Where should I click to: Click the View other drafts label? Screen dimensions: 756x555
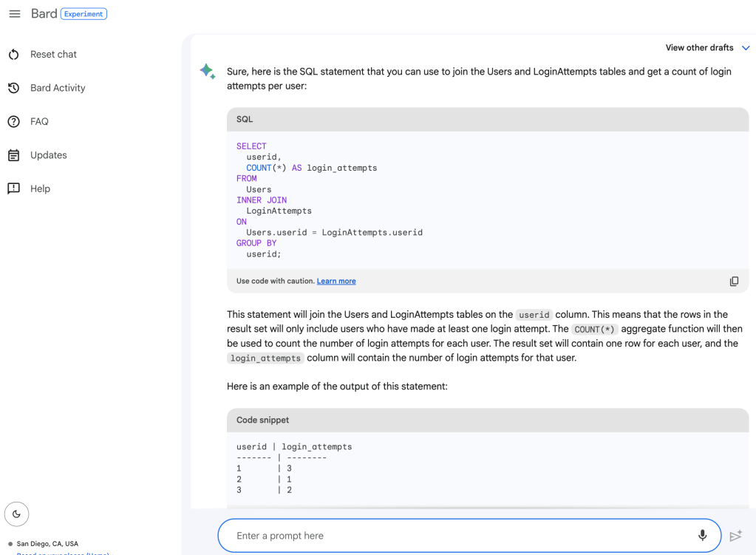(699, 48)
